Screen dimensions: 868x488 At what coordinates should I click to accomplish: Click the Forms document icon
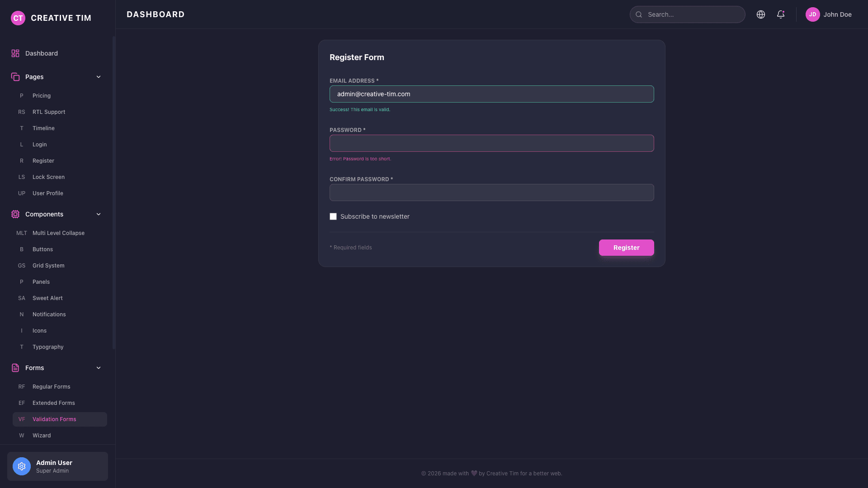click(16, 368)
